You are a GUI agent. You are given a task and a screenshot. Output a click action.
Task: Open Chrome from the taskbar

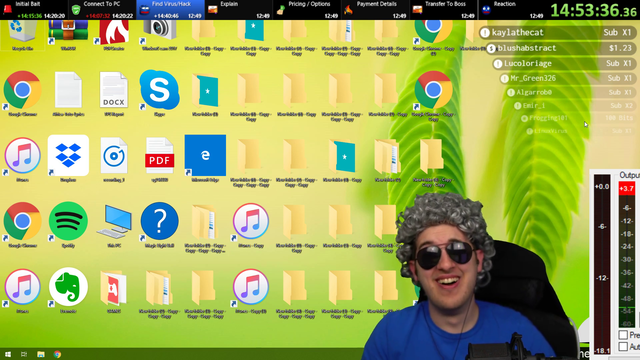point(57,354)
